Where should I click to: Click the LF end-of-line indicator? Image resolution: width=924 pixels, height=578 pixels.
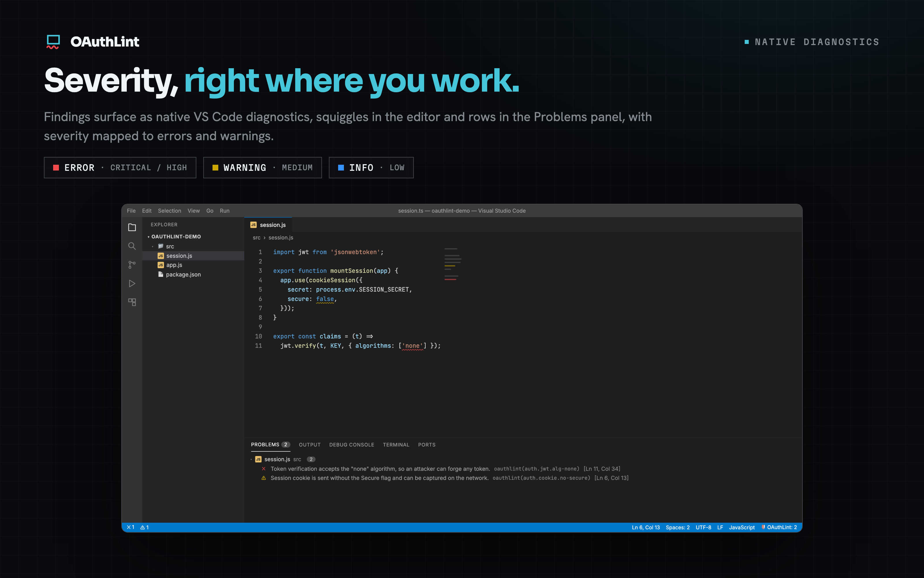pos(720,527)
